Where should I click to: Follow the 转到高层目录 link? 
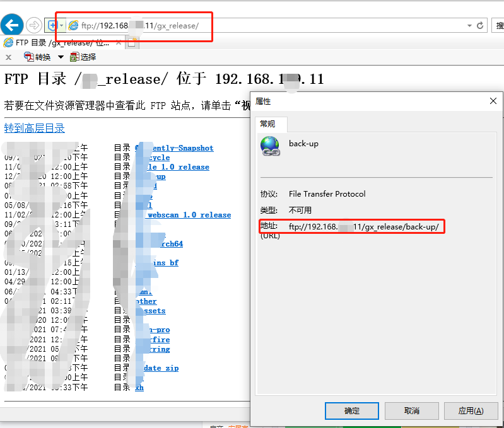point(35,128)
